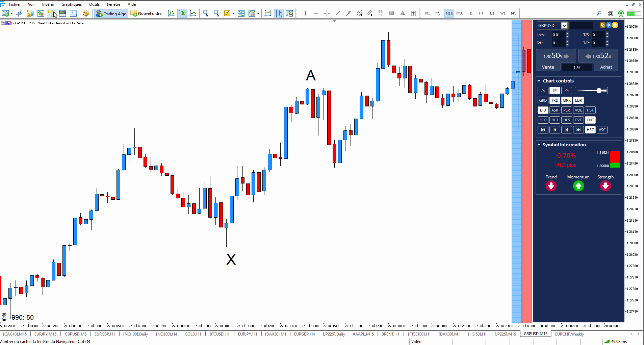This screenshot has height=345, width=644.
Task: Select the line chart type icon
Action: (193, 13)
